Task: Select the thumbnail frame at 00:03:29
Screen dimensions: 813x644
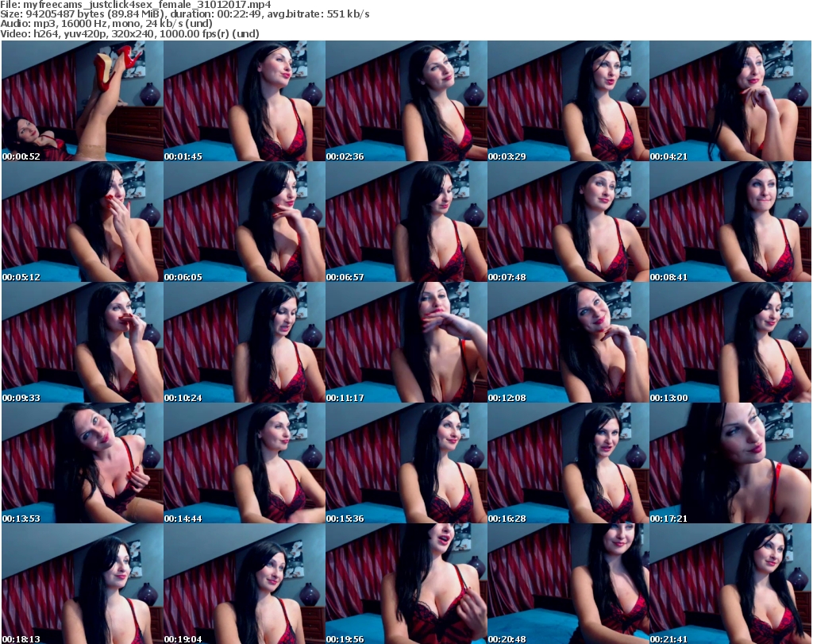Action: (x=568, y=101)
